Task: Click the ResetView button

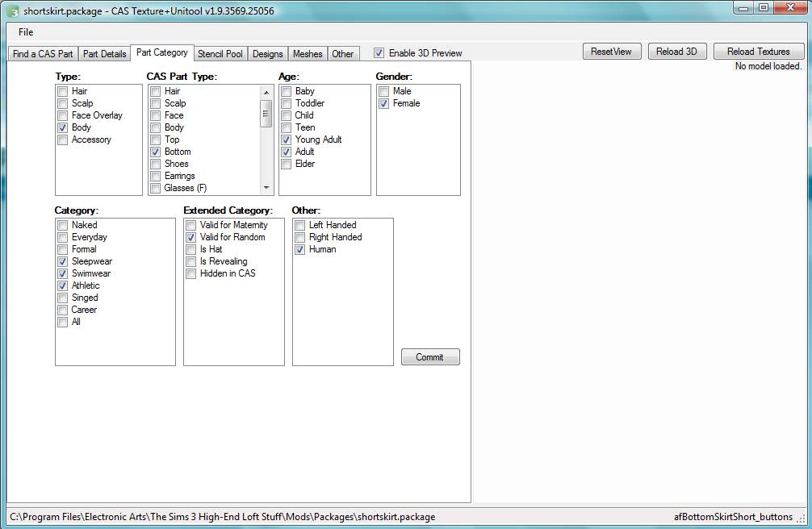Action: (x=612, y=52)
